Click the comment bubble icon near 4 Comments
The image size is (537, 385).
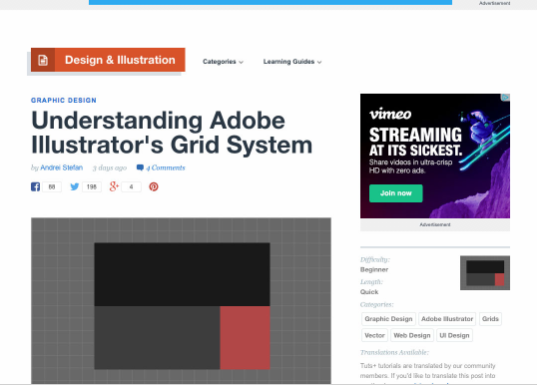point(140,167)
